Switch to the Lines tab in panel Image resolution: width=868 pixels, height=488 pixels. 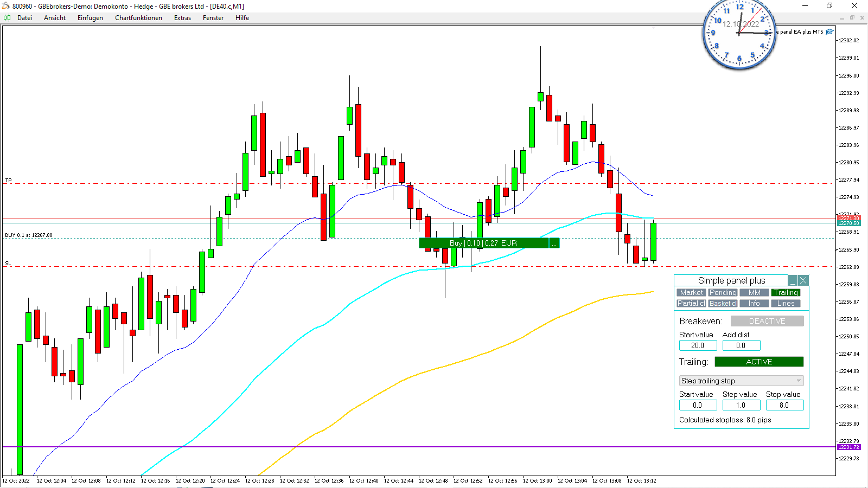pyautogui.click(x=786, y=303)
